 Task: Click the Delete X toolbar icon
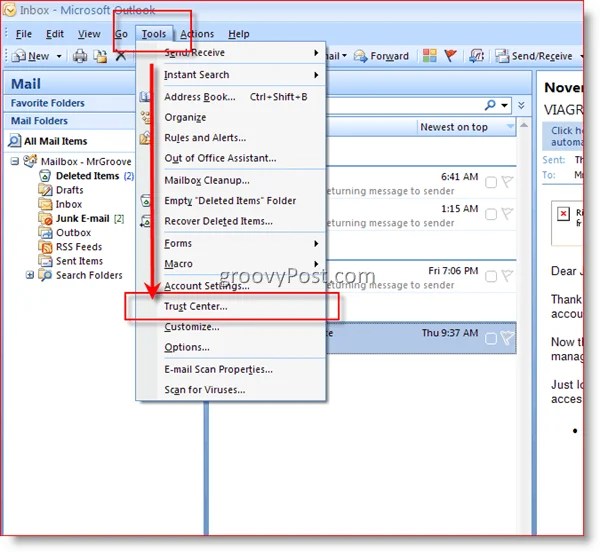tap(121, 57)
